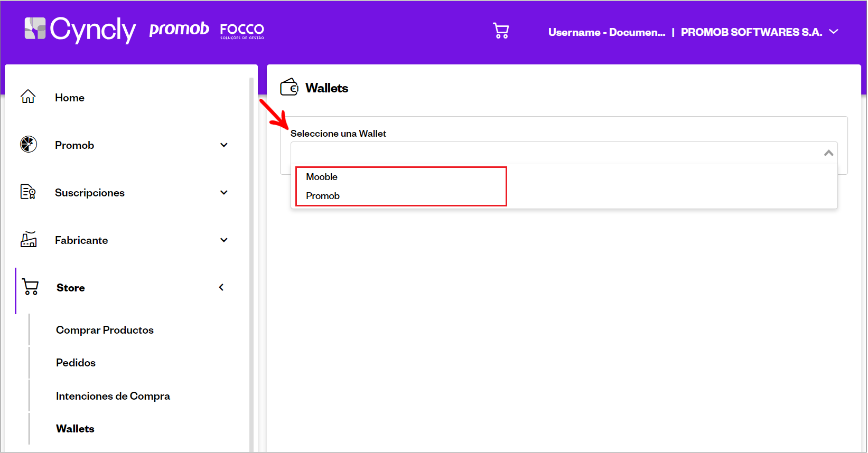868x453 pixels.
Task: Open the PROMOB SOFTWARES S.A. account dropdown arrow
Action: click(x=834, y=32)
